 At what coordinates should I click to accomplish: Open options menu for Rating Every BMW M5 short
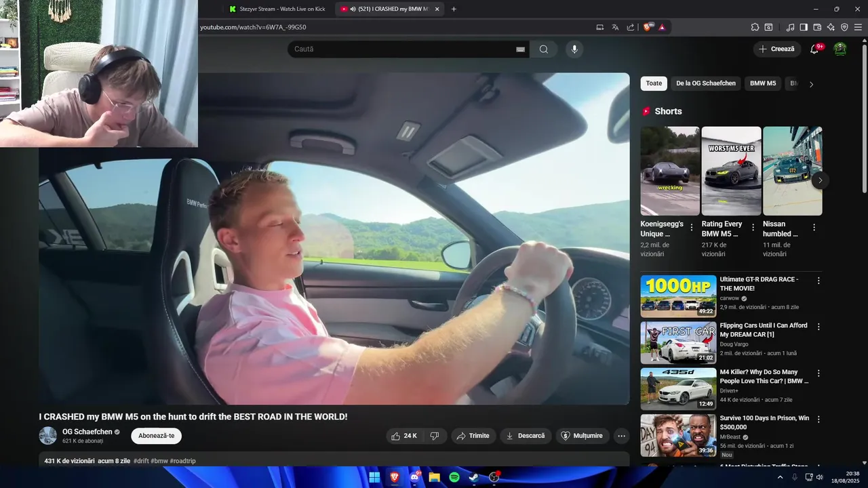753,228
